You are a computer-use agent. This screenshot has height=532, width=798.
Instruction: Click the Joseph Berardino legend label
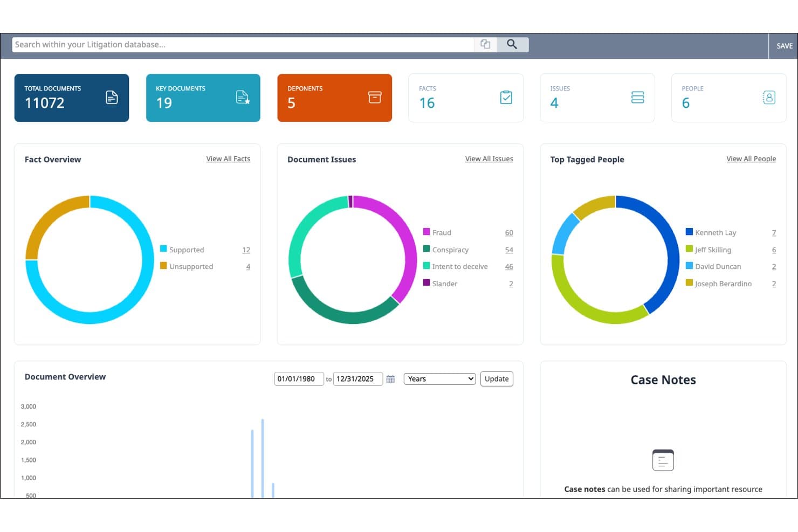point(723,284)
